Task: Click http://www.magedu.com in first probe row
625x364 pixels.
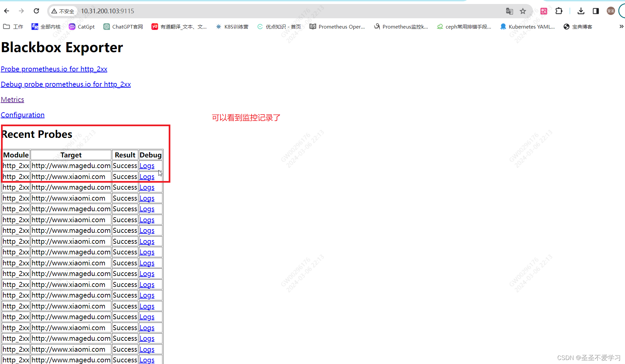Action: point(71,166)
